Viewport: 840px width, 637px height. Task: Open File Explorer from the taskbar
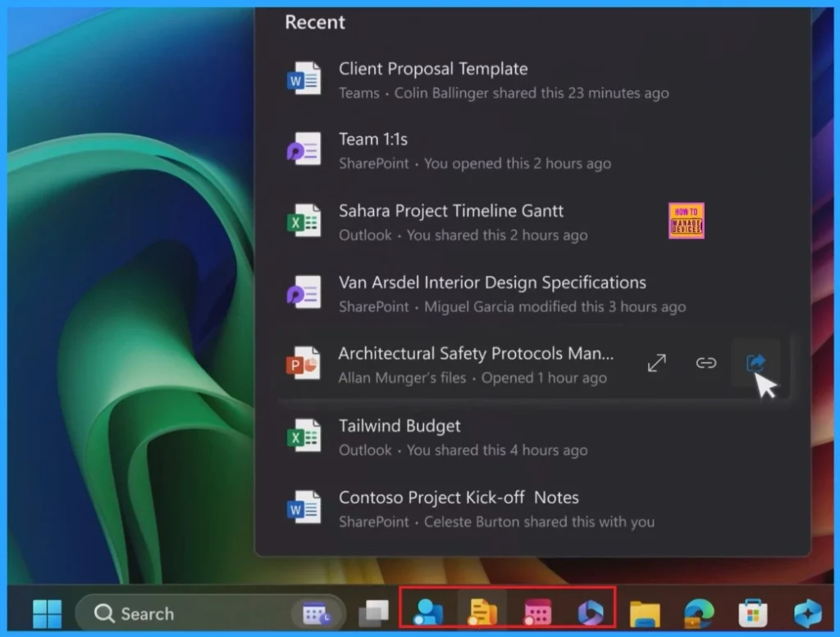[x=645, y=613]
